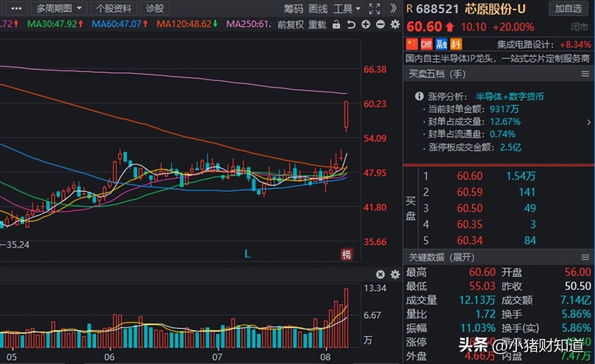The width and height of the screenshot is (595, 364).
Task: Switch to the 个股资料 tab
Action: click(113, 8)
